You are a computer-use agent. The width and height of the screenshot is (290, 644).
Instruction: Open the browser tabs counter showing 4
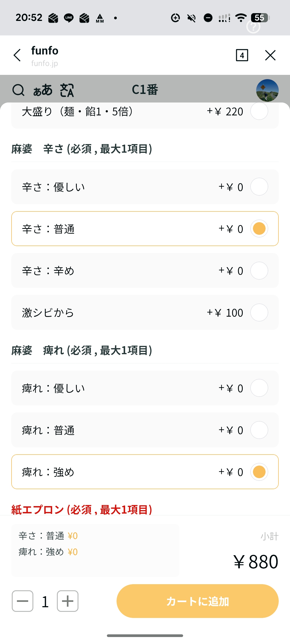242,55
